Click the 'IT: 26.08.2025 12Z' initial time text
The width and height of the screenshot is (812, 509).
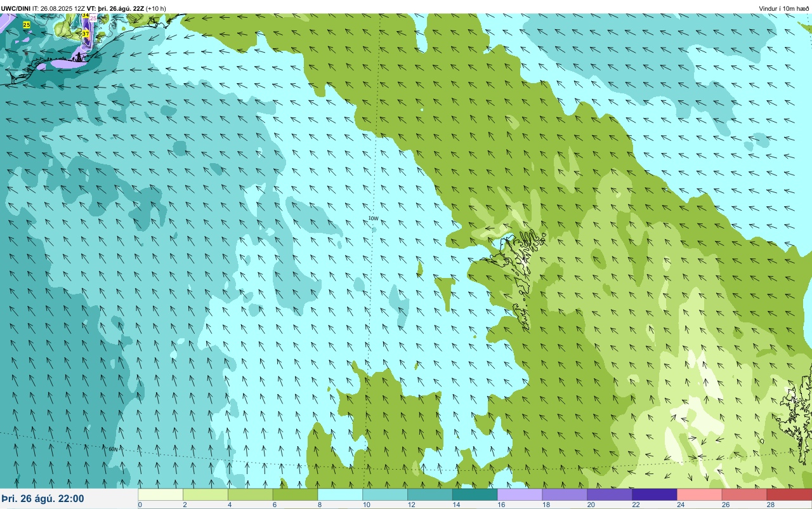point(58,9)
